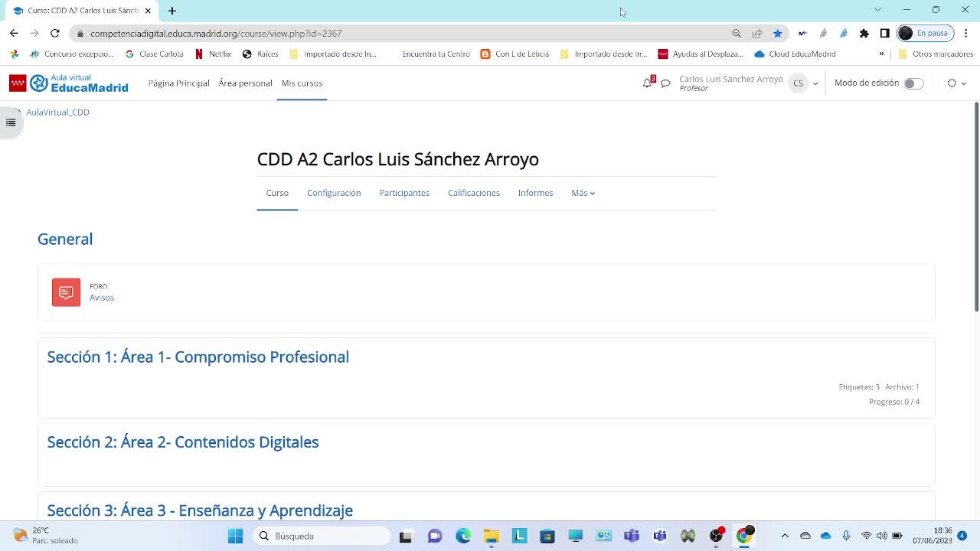The width and height of the screenshot is (980, 551).
Task: Reload the page with the refresh icon
Action: [55, 33]
